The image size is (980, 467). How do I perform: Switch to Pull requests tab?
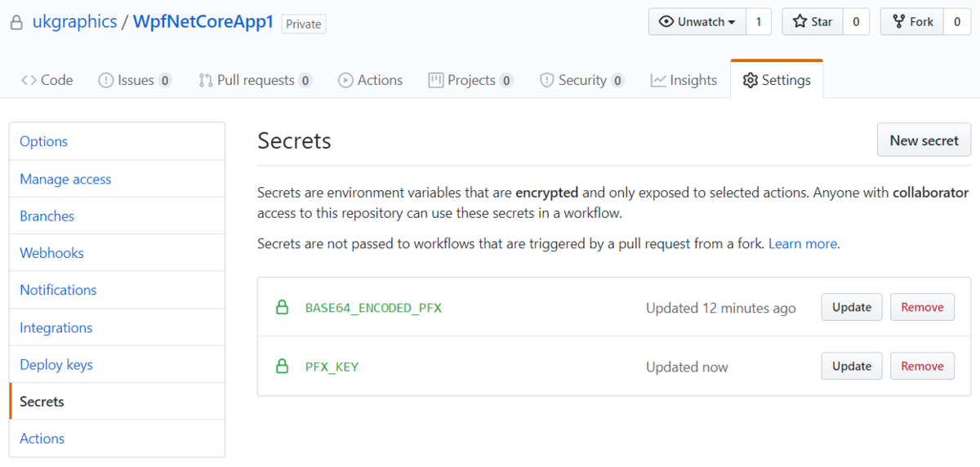255,80
